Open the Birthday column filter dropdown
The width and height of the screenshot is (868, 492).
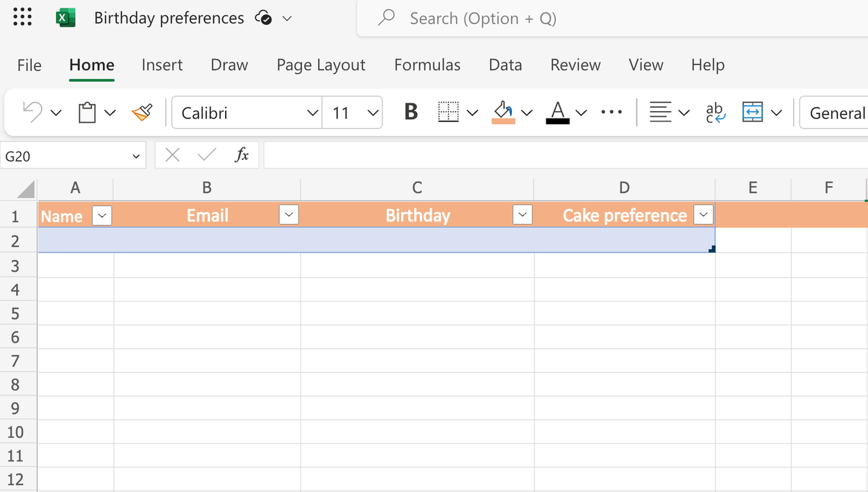tap(522, 215)
